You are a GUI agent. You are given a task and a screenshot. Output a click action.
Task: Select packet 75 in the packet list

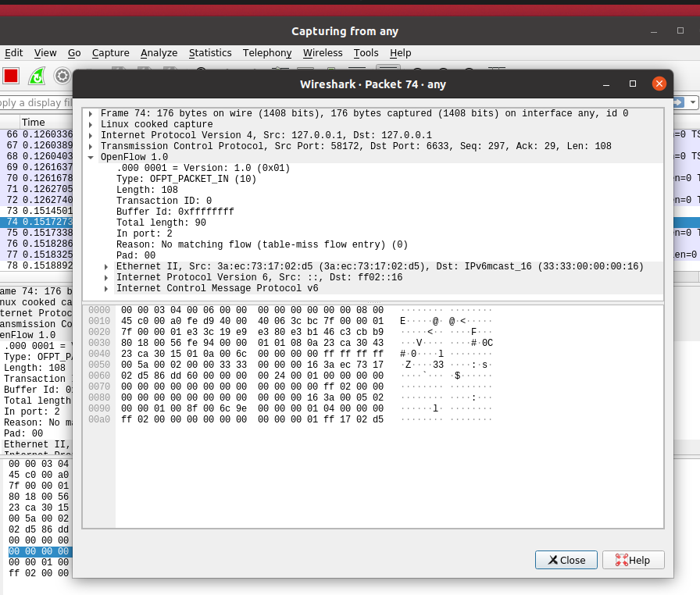[36, 233]
